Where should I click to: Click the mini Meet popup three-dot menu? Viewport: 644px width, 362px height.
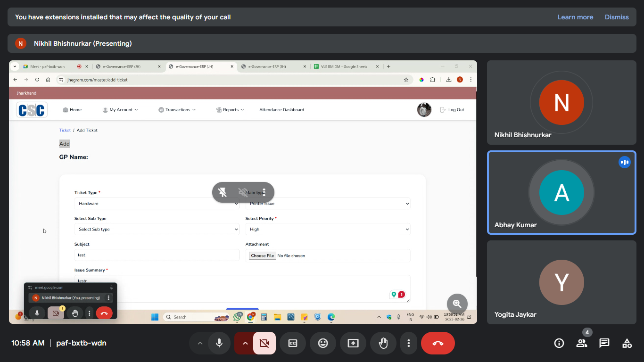pyautogui.click(x=109, y=298)
